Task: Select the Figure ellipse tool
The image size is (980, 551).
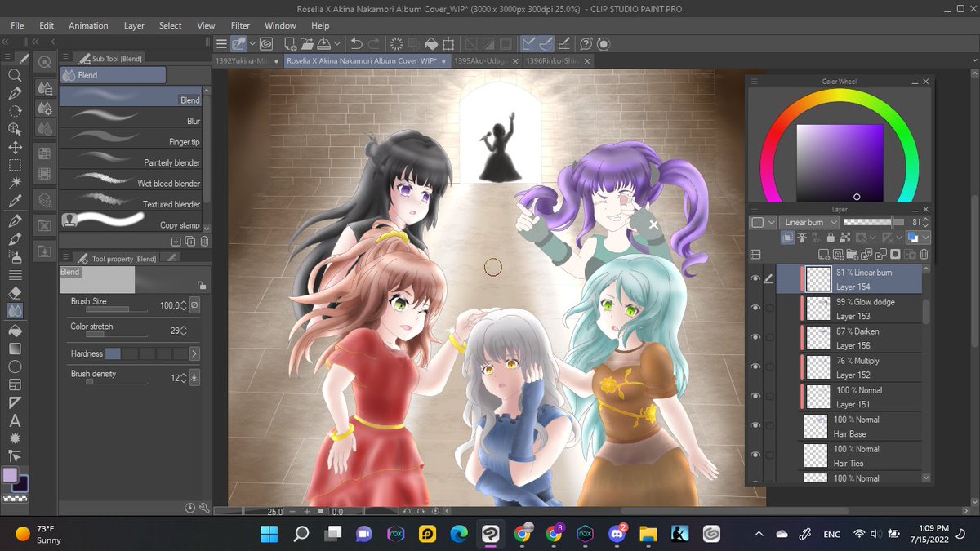Action: [x=15, y=367]
